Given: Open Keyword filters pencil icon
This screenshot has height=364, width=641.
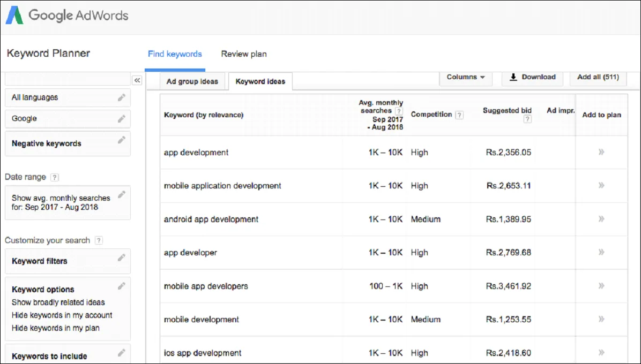Looking at the screenshot, I should tap(122, 257).
